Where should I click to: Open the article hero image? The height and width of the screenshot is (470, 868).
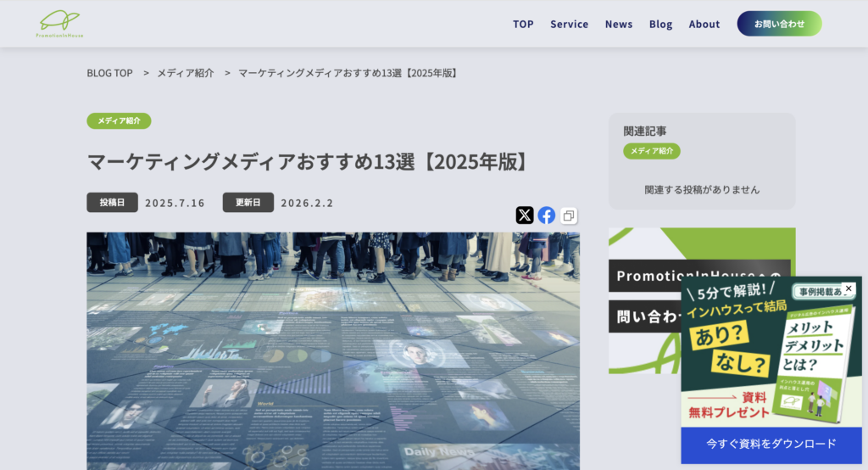tap(333, 351)
